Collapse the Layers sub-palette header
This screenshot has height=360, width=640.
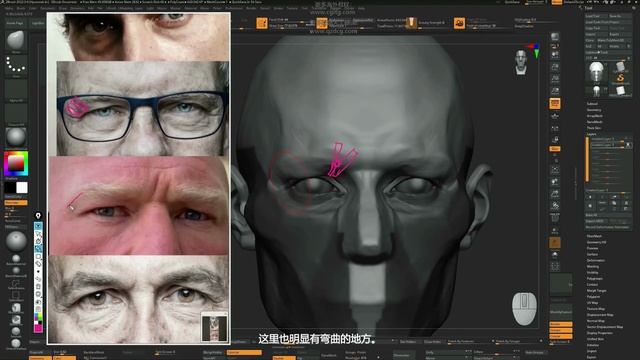pyautogui.click(x=592, y=134)
